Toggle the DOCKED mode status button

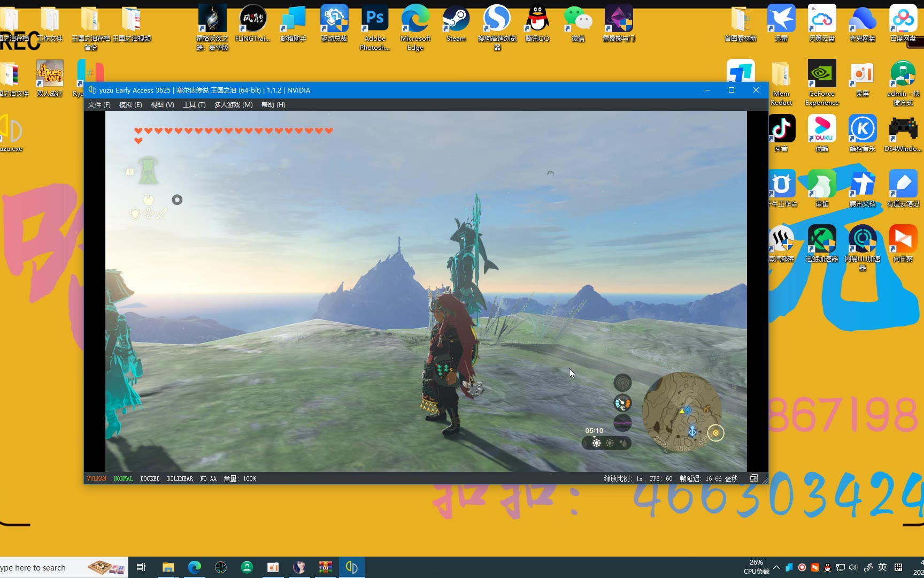tap(150, 478)
